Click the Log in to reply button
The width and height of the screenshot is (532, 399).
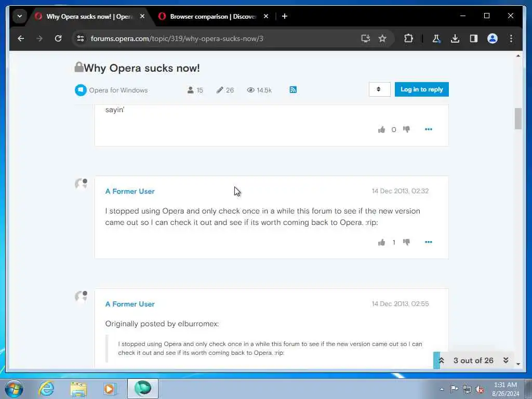point(422,89)
